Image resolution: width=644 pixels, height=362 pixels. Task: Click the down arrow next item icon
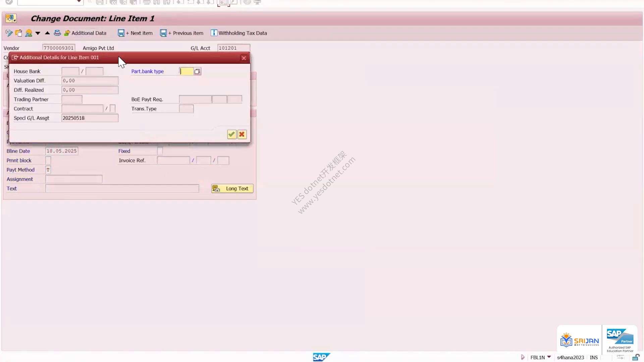pyautogui.click(x=38, y=33)
